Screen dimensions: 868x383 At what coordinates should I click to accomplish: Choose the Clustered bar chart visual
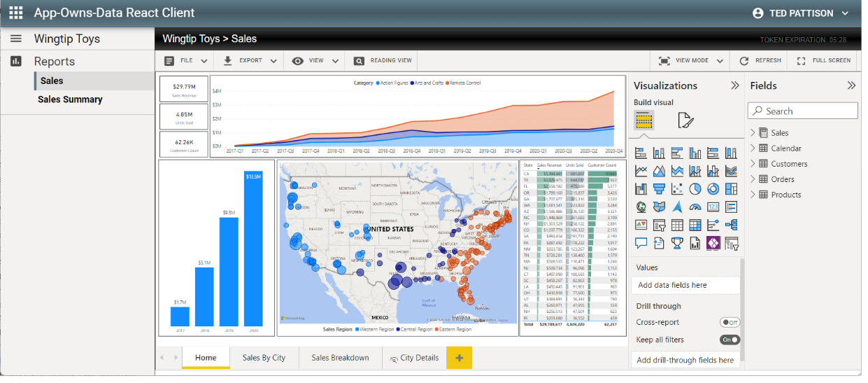click(677, 152)
